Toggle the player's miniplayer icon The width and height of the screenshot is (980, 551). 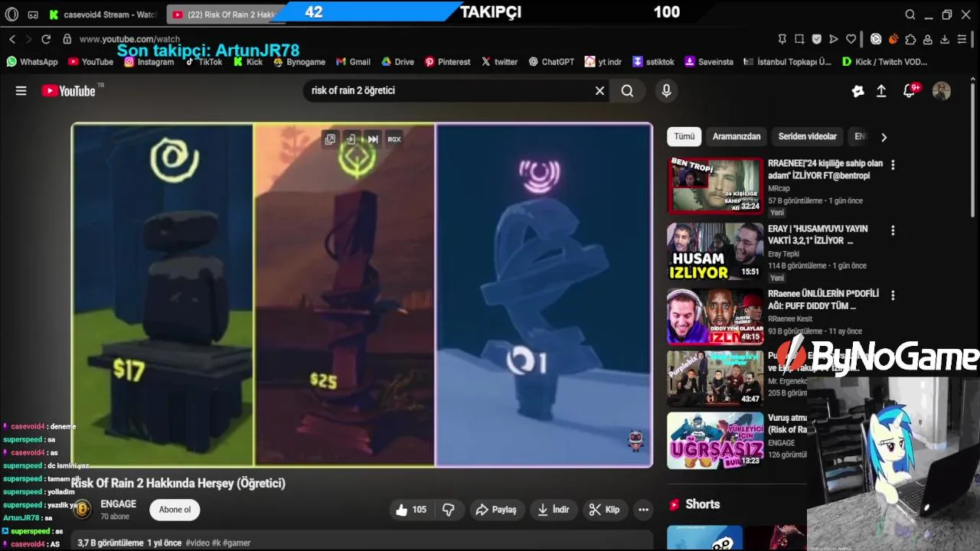330,139
